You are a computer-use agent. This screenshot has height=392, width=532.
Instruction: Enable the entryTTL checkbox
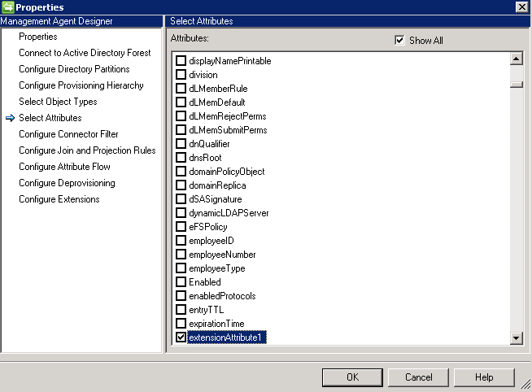[x=181, y=310]
